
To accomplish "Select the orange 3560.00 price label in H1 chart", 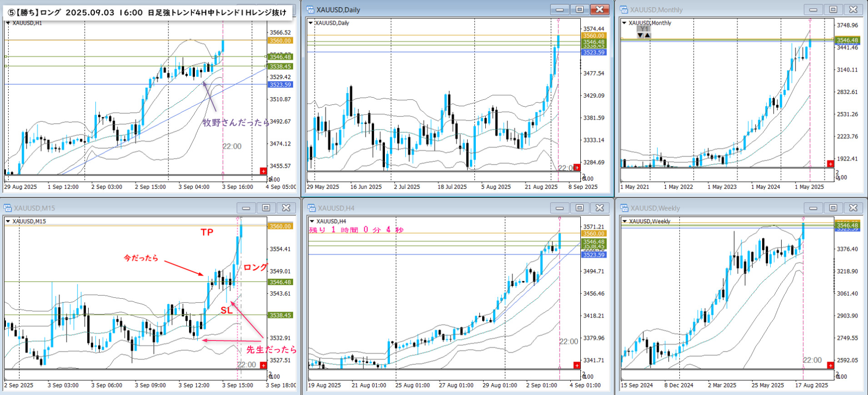I will click(280, 41).
